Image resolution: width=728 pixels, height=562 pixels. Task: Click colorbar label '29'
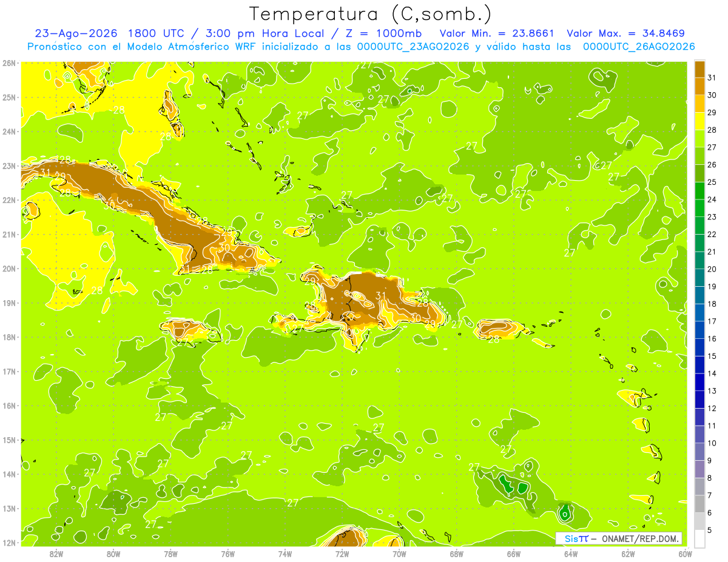tap(712, 113)
